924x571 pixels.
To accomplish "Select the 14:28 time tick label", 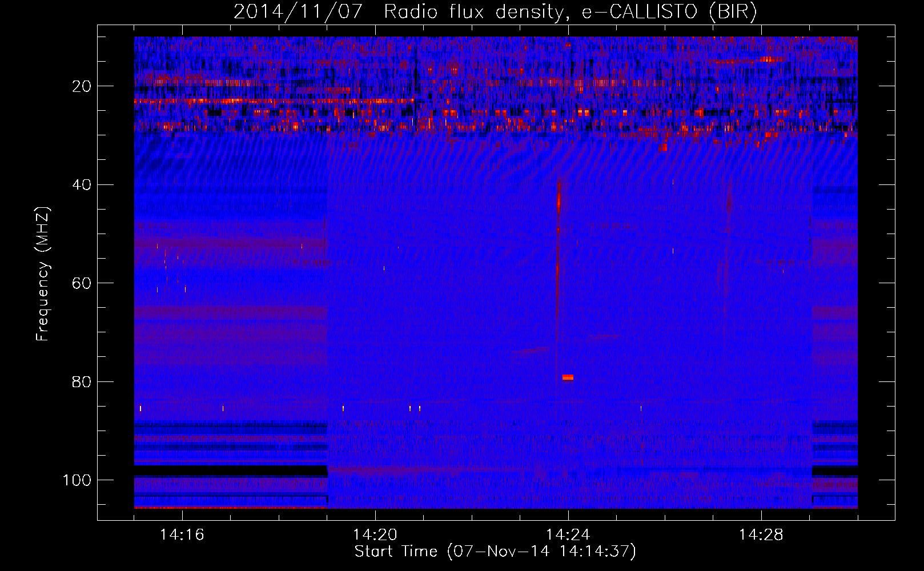I will click(761, 535).
